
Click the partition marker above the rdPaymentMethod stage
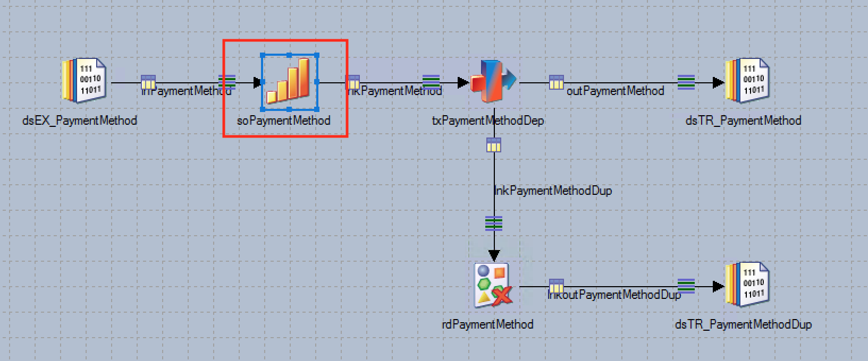(494, 223)
